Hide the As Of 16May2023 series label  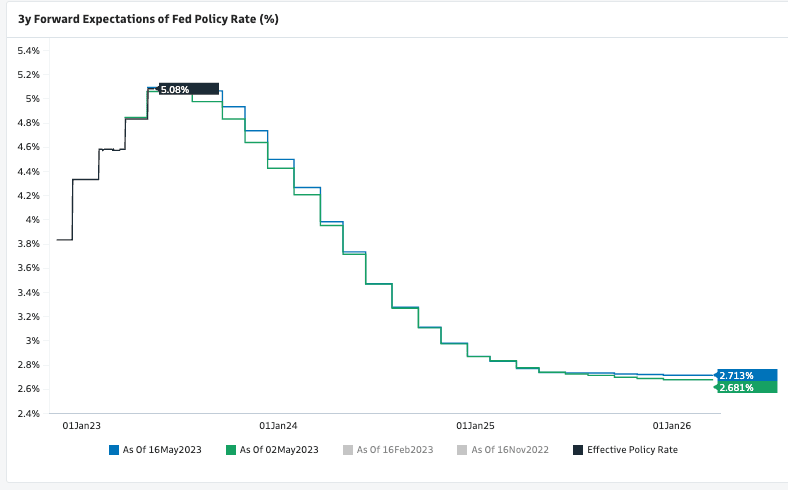[x=163, y=450]
